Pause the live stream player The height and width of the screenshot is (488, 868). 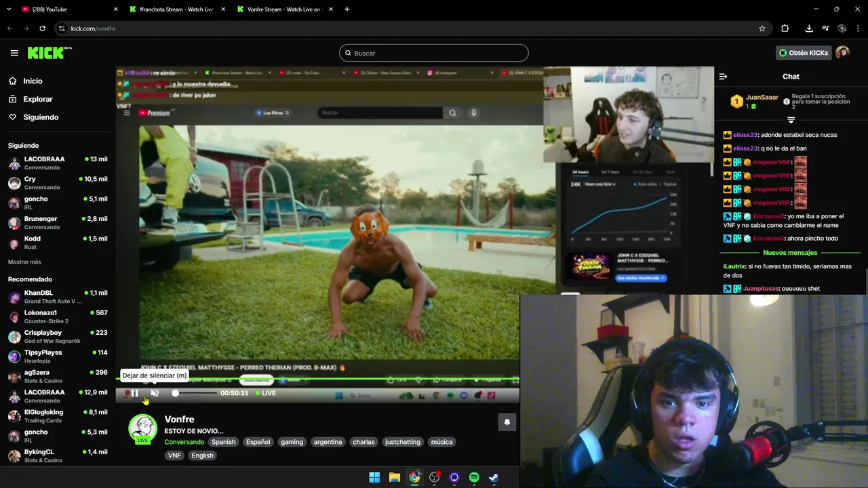[134, 393]
